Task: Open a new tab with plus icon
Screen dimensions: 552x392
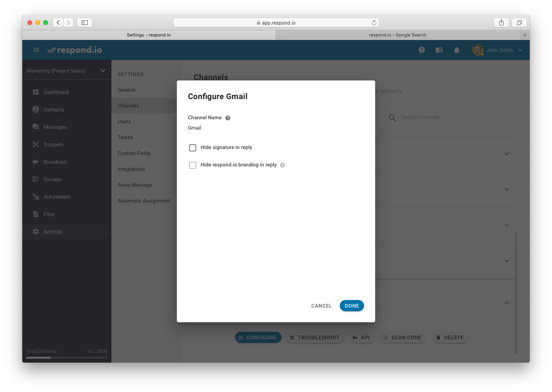Action: tap(525, 35)
